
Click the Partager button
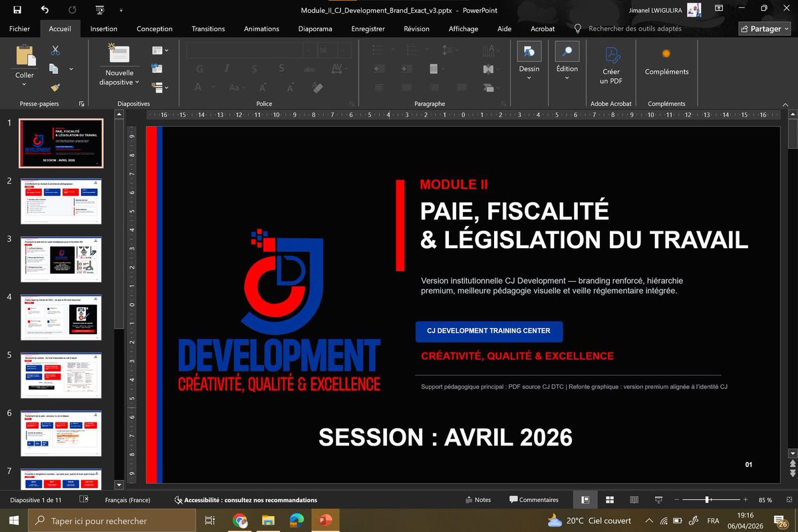pyautogui.click(x=764, y=29)
